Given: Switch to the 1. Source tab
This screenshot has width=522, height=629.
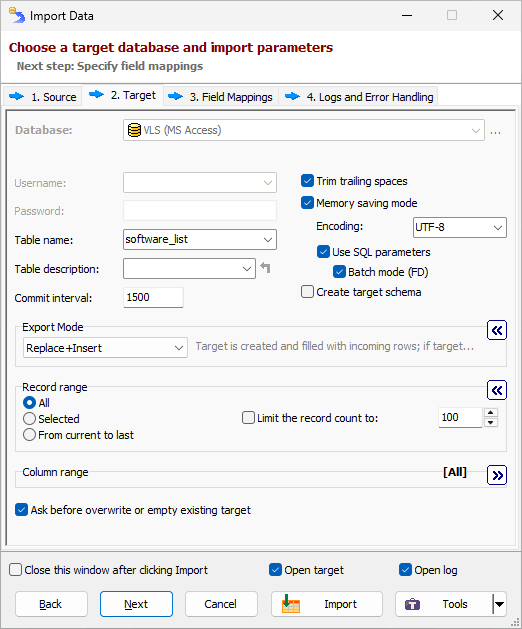Looking at the screenshot, I should click(x=43, y=96).
